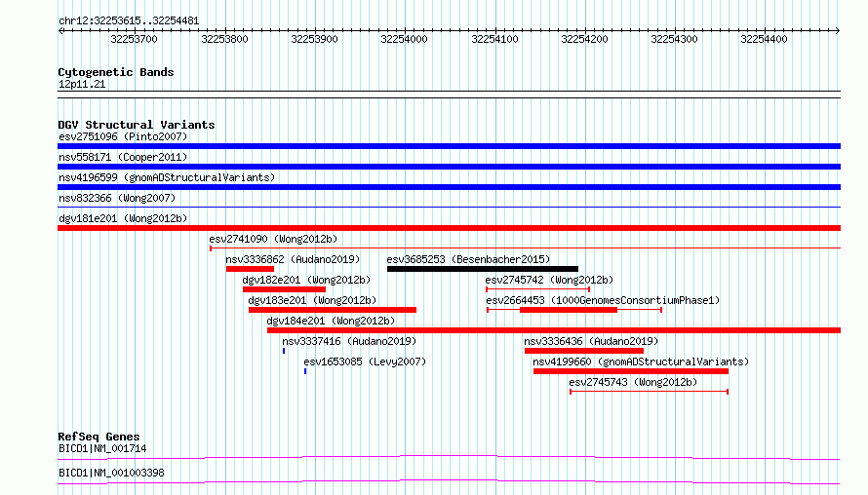Click ruler position 32254100

(x=494, y=39)
